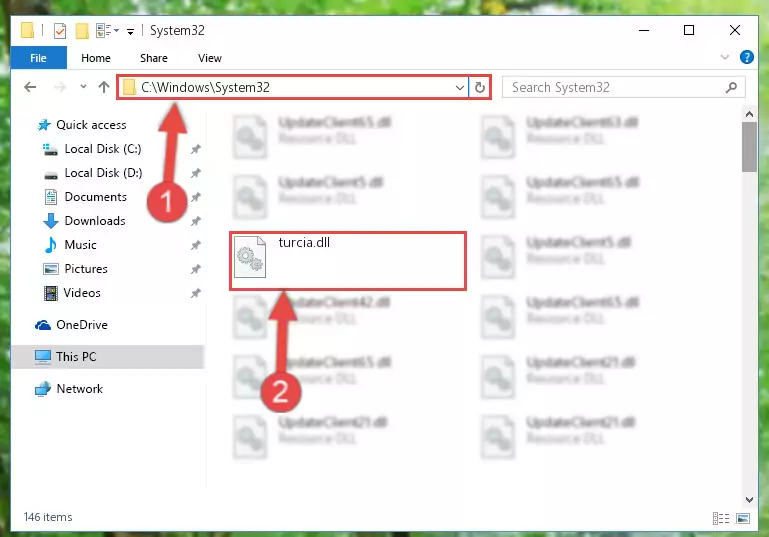Open the recent locations dropdown
Viewport: 769px width, 537px height.
pyautogui.click(x=83, y=87)
